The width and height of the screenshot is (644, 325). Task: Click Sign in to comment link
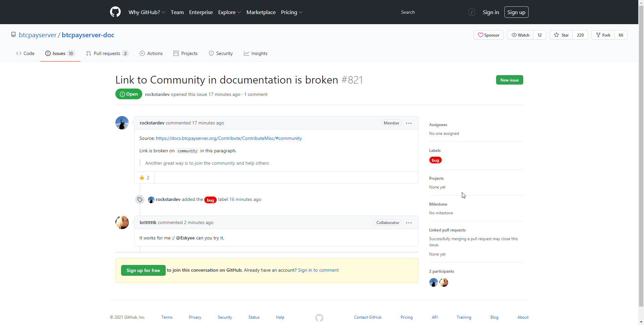point(318,270)
